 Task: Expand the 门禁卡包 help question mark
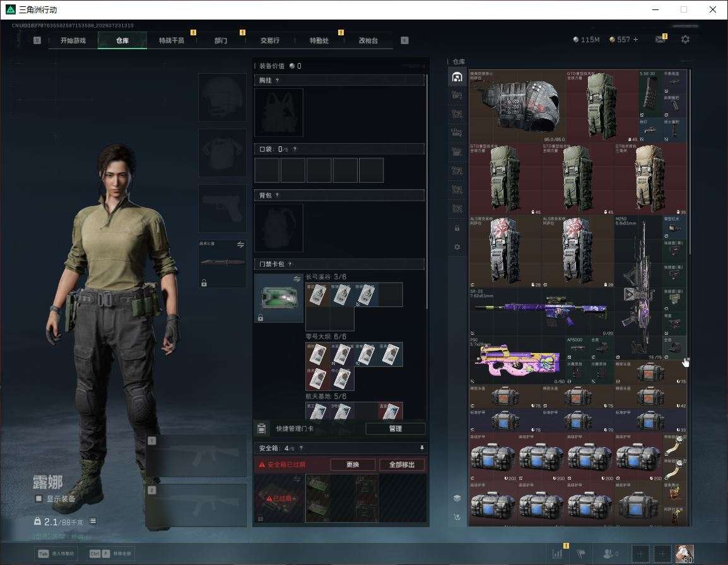290,264
